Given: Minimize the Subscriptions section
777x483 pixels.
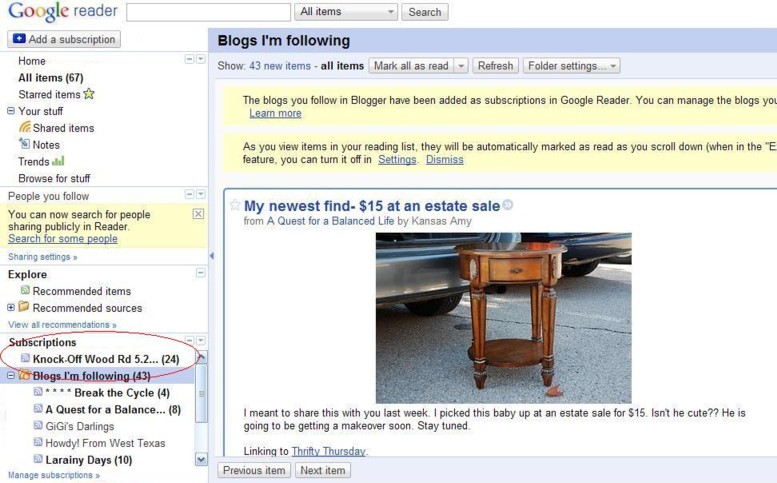Looking at the screenshot, I should pos(189,340).
